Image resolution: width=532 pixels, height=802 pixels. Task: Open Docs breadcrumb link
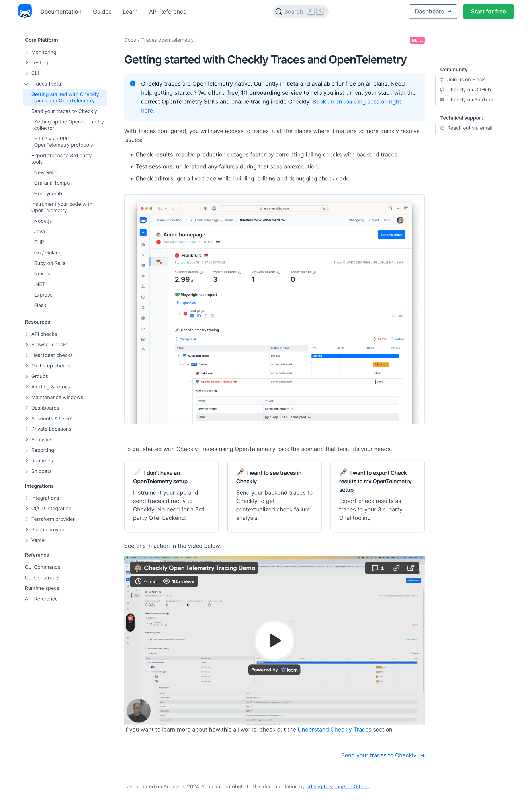coord(130,40)
